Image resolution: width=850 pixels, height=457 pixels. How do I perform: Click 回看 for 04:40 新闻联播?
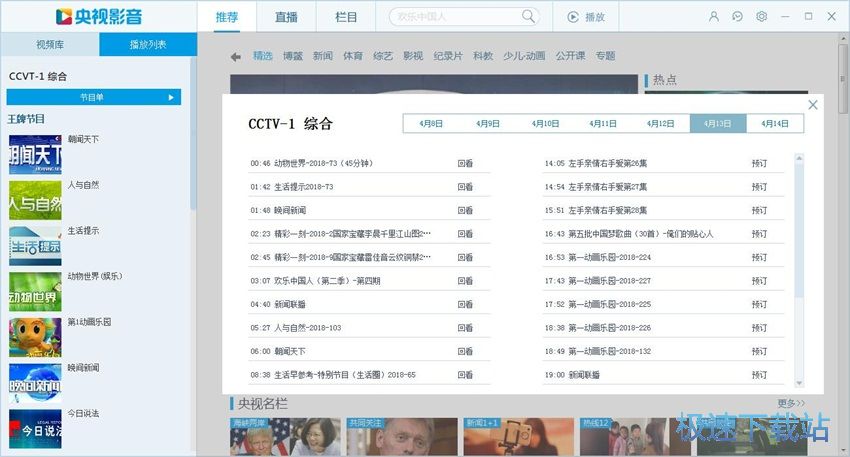(465, 304)
